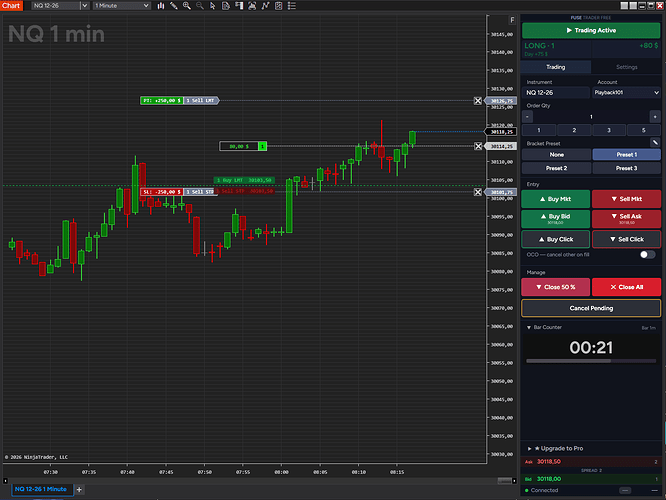Open the Properties list icon
Screen dimensions: 666x500
tap(292, 6)
